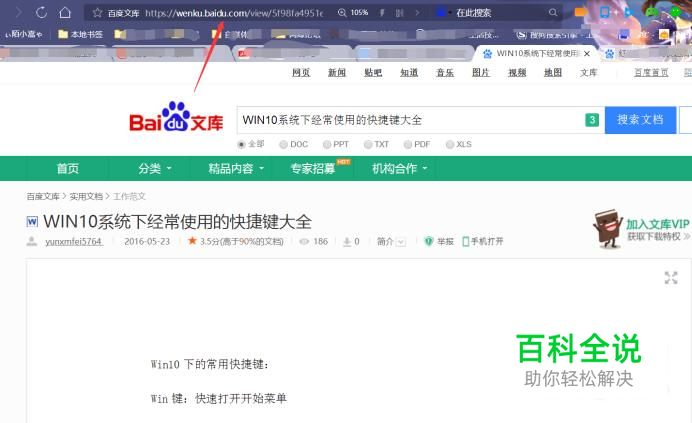Open the 新闻 link

pos(337,72)
